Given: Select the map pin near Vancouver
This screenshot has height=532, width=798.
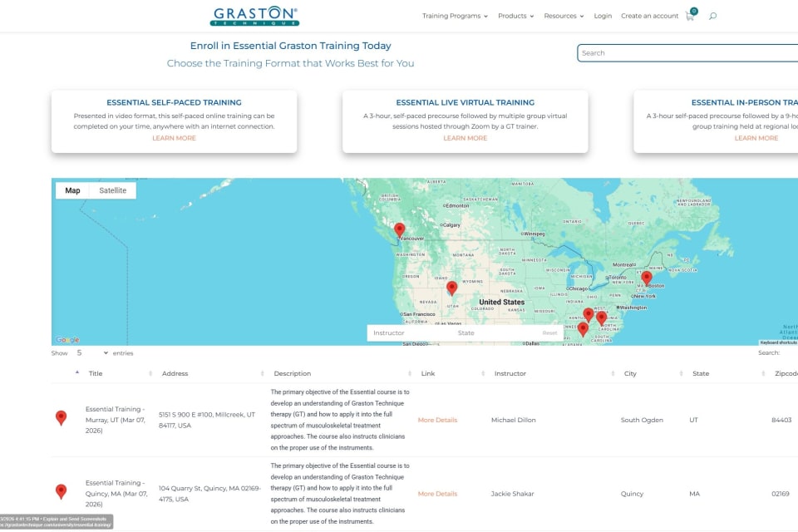Looking at the screenshot, I should click(400, 230).
